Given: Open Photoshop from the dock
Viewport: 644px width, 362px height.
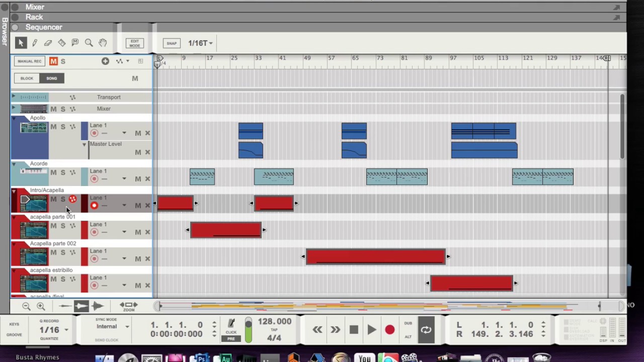Looking at the screenshot, I should pyautogui.click(x=201, y=358).
